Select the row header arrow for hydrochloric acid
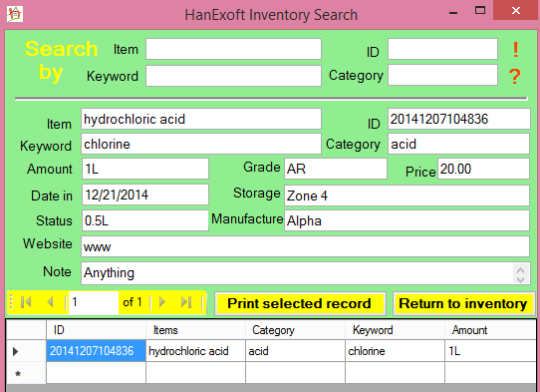The image size is (540, 392). 26,351
